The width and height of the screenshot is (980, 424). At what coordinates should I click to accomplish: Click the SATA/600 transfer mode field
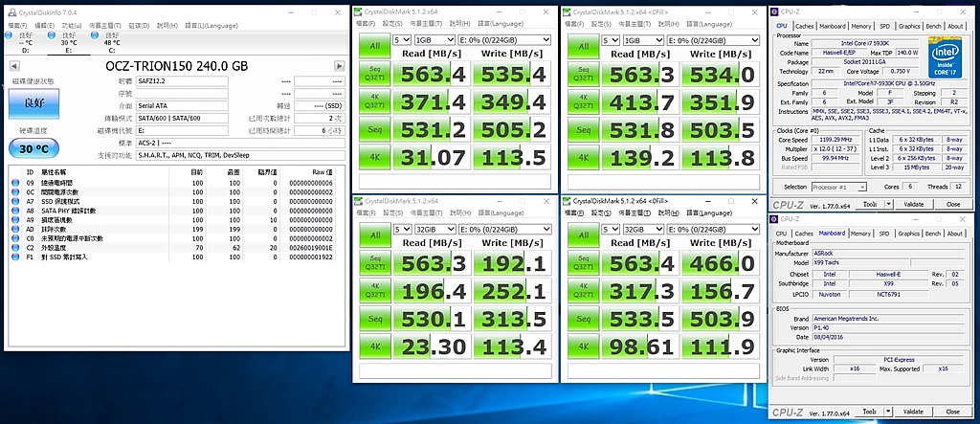click(x=182, y=118)
